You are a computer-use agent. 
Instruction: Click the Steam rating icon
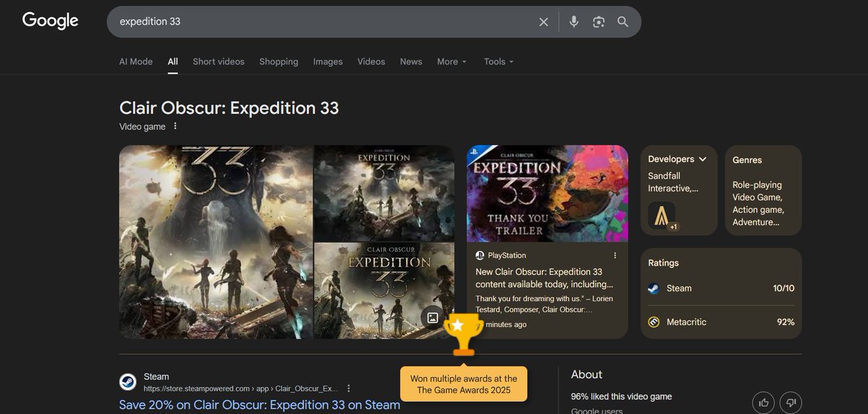(x=654, y=288)
